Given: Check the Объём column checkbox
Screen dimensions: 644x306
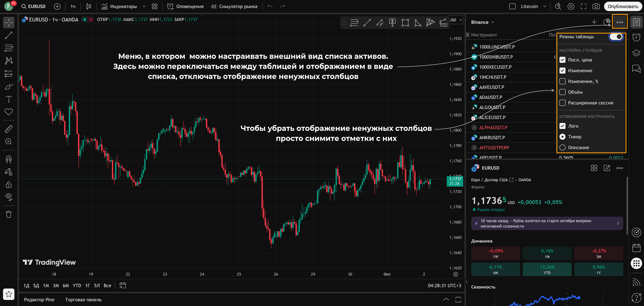Looking at the screenshot, I should tap(562, 92).
